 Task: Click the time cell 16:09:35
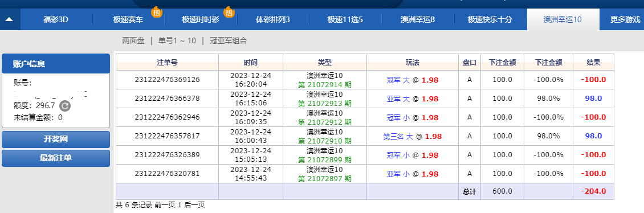click(251, 122)
